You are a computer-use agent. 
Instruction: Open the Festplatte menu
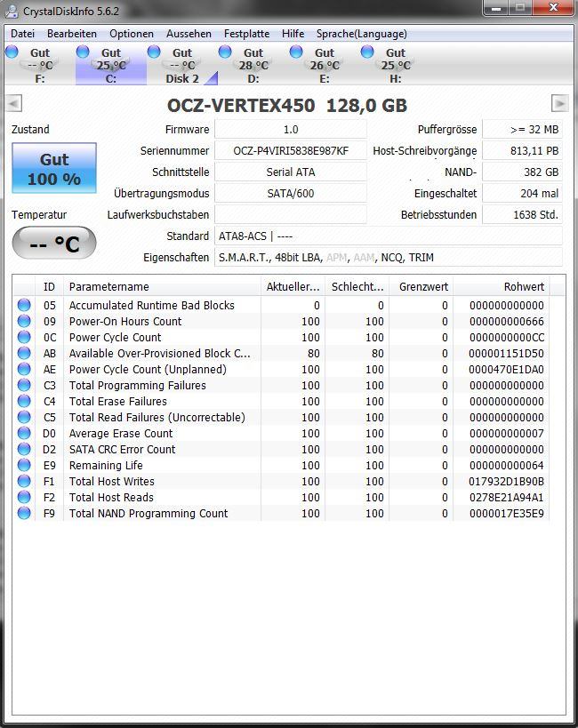(x=246, y=34)
